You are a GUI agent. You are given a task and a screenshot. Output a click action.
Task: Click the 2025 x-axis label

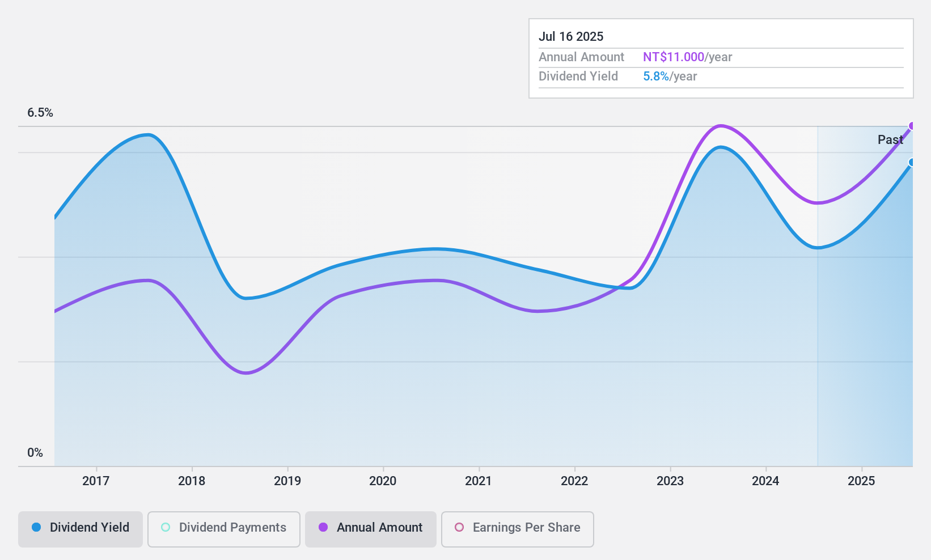click(861, 481)
